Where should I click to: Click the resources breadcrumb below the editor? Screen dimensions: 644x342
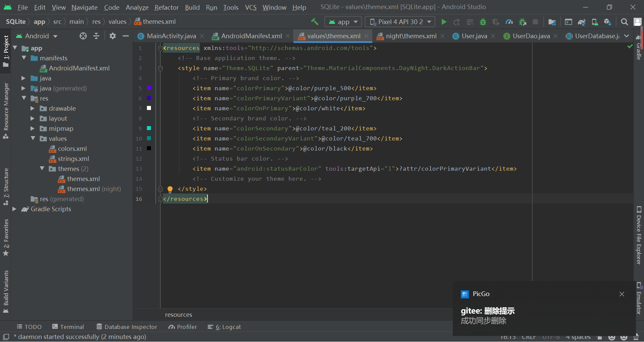tap(178, 315)
